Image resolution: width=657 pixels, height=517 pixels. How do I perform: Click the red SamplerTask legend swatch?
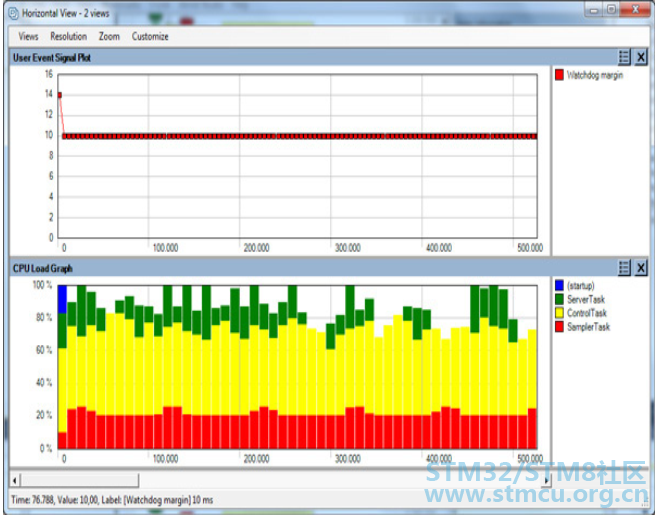tap(559, 327)
